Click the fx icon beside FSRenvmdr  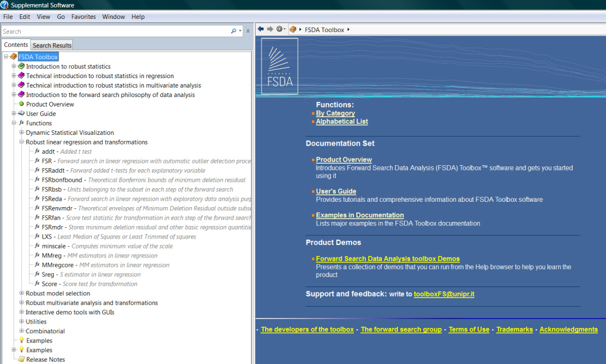[x=37, y=208]
